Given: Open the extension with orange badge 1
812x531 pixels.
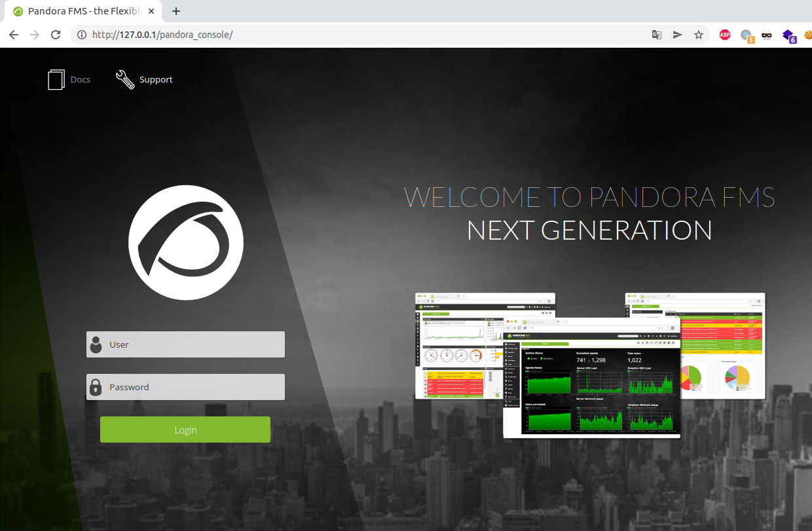Looking at the screenshot, I should point(747,35).
